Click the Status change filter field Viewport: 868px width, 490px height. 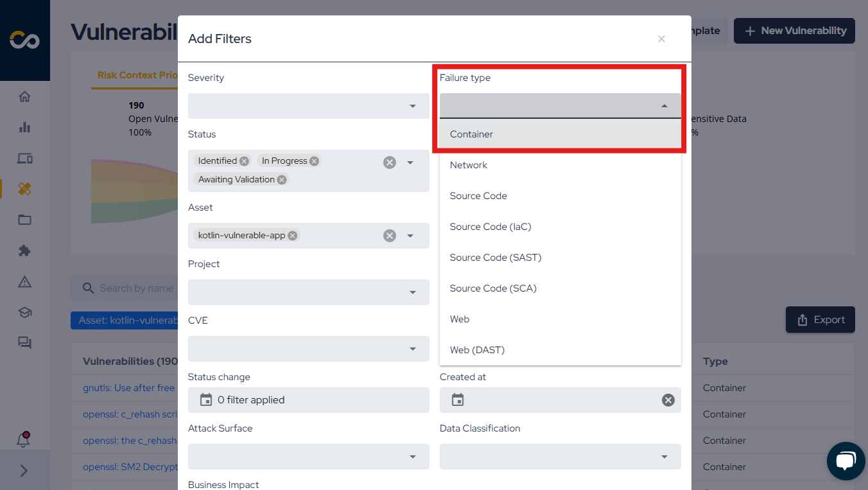pos(308,400)
